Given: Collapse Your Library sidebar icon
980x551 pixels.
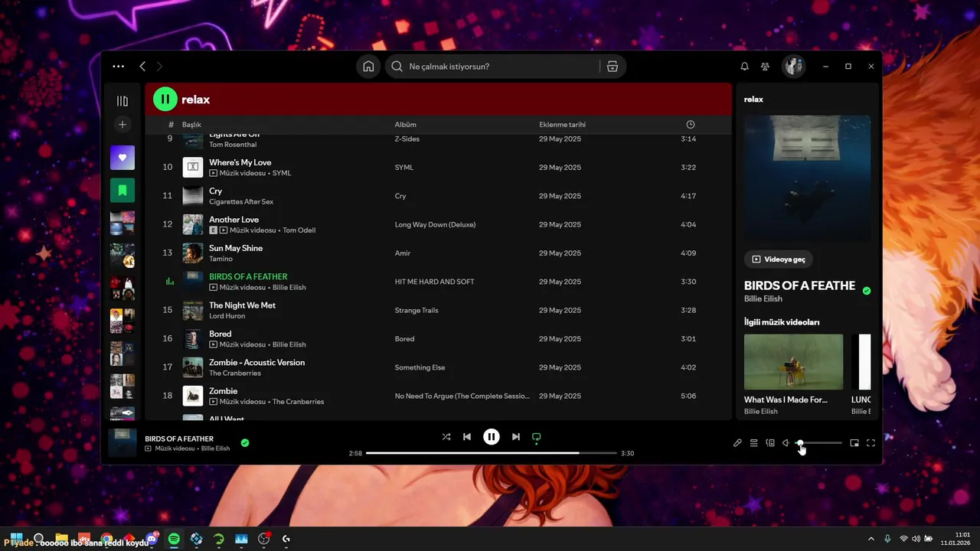Looking at the screenshot, I should pyautogui.click(x=122, y=101).
